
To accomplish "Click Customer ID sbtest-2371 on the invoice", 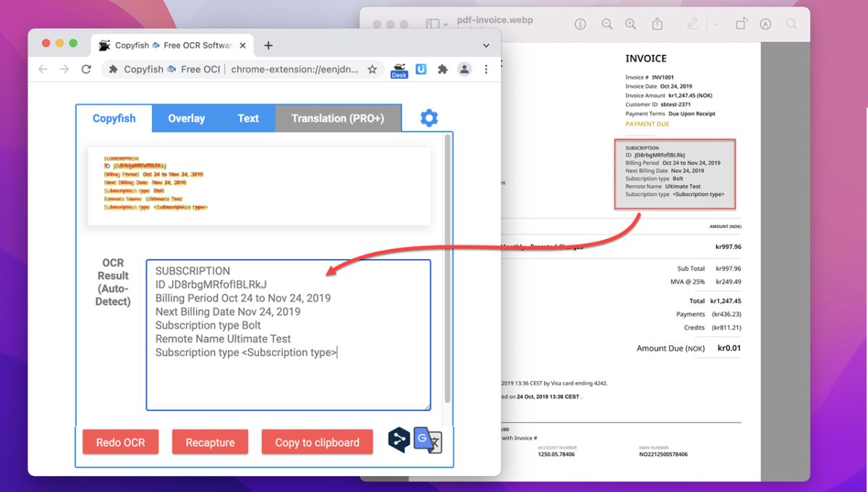I will tap(658, 104).
